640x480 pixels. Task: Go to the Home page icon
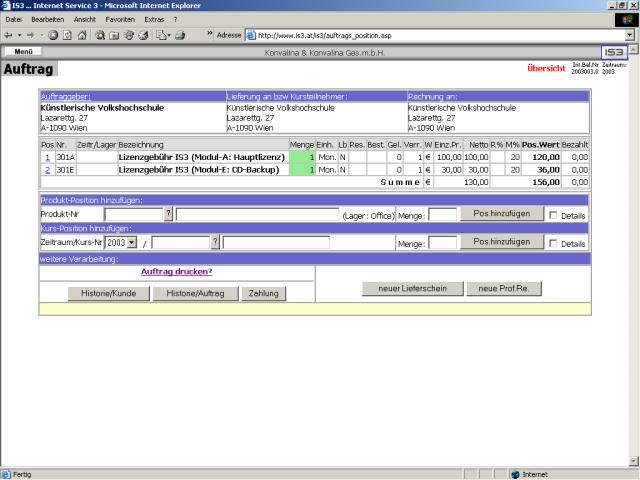(82, 36)
